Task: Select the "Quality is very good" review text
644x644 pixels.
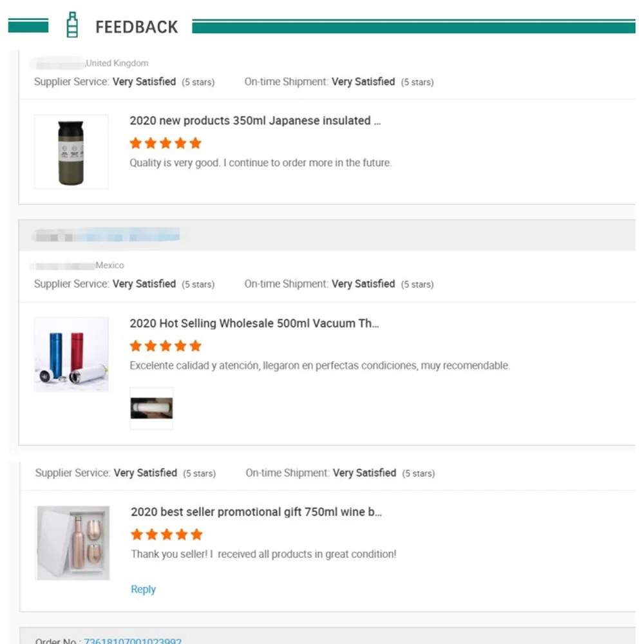Action: (x=260, y=163)
